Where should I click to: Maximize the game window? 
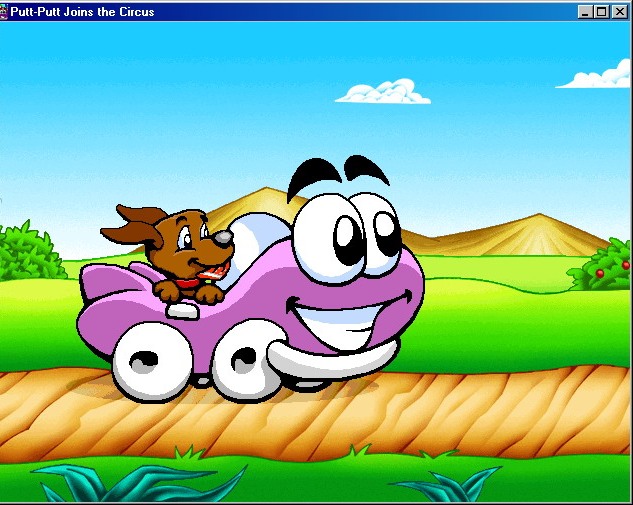pyautogui.click(x=601, y=11)
